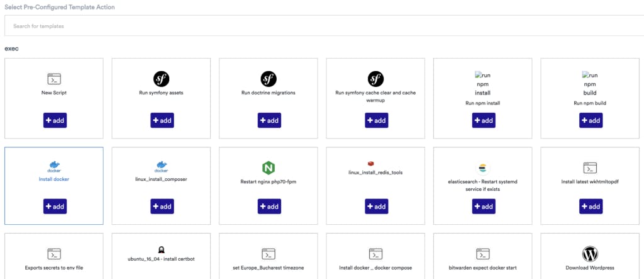The height and width of the screenshot is (279, 644).
Task: Click the Docker whale icon on Install docker
Action: [x=54, y=167]
